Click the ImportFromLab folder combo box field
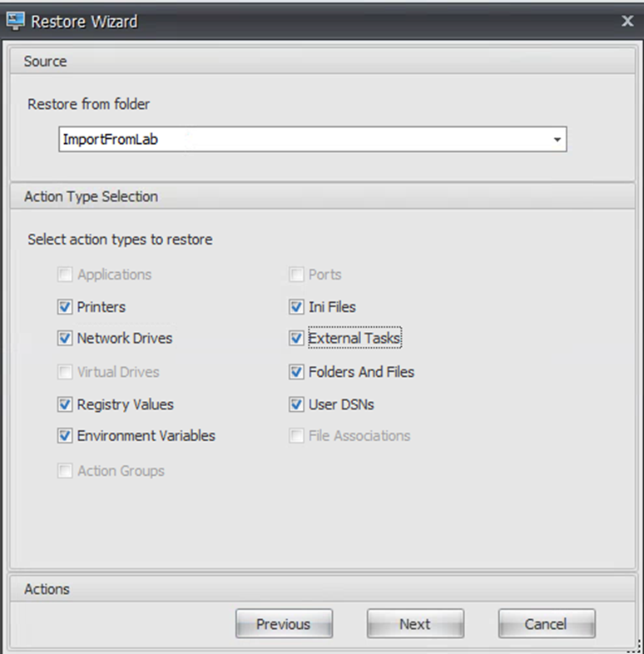This screenshot has height=654, width=644. (312, 139)
